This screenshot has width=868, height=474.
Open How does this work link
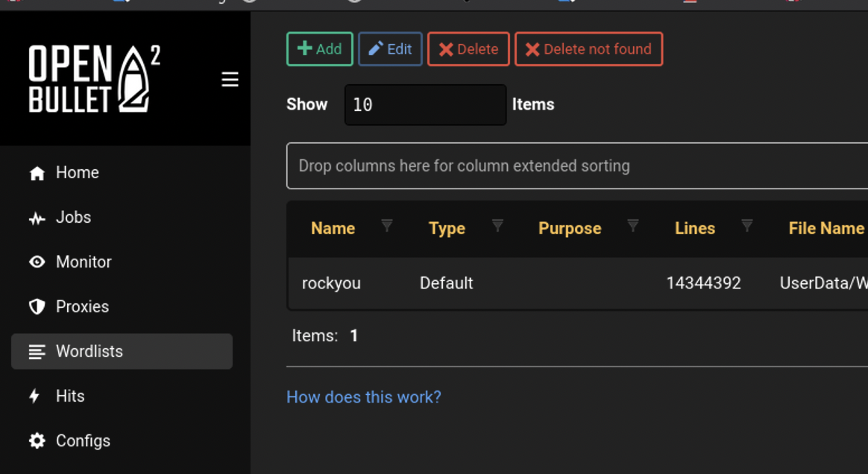click(x=364, y=397)
